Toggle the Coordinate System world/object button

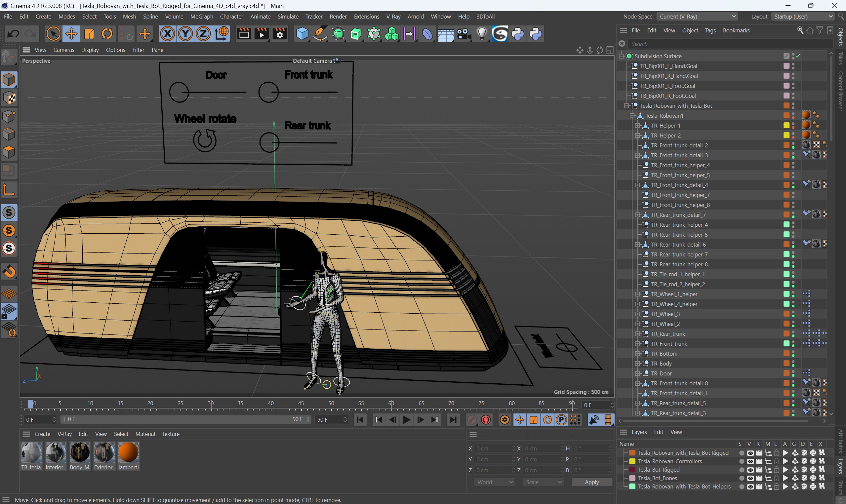click(222, 34)
